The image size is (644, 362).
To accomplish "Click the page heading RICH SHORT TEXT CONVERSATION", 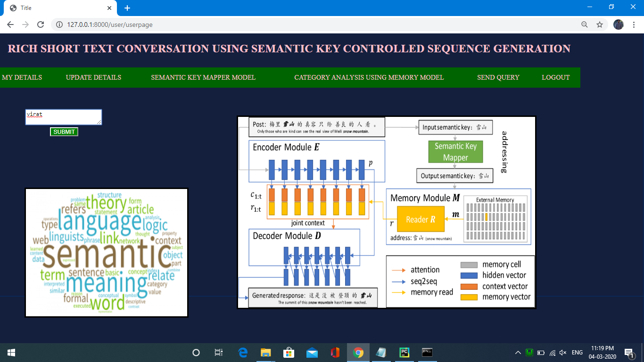I will point(289,49).
